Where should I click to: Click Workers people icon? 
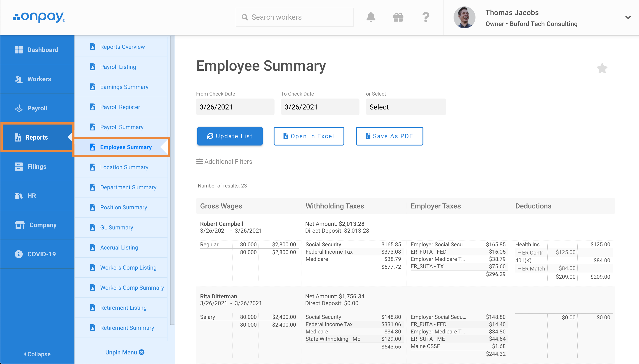(x=18, y=79)
